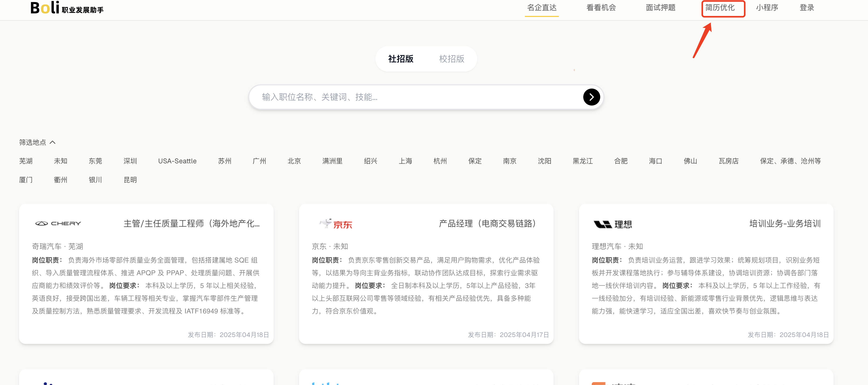Screen dimensions: 868x385
Task: Go to the 面试押题 menu item
Action: click(x=660, y=8)
